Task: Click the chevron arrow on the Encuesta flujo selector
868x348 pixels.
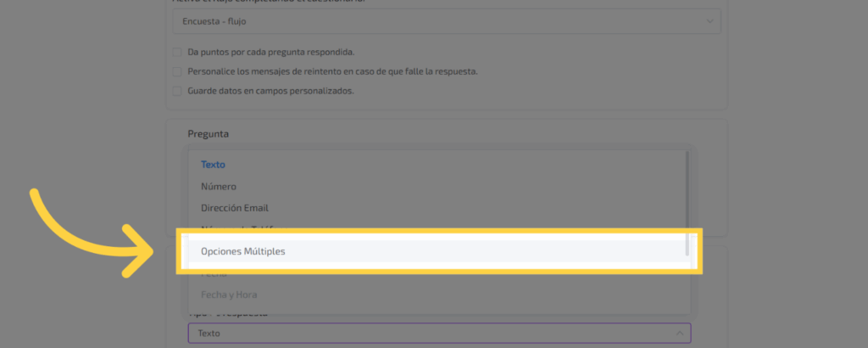Action: click(709, 21)
